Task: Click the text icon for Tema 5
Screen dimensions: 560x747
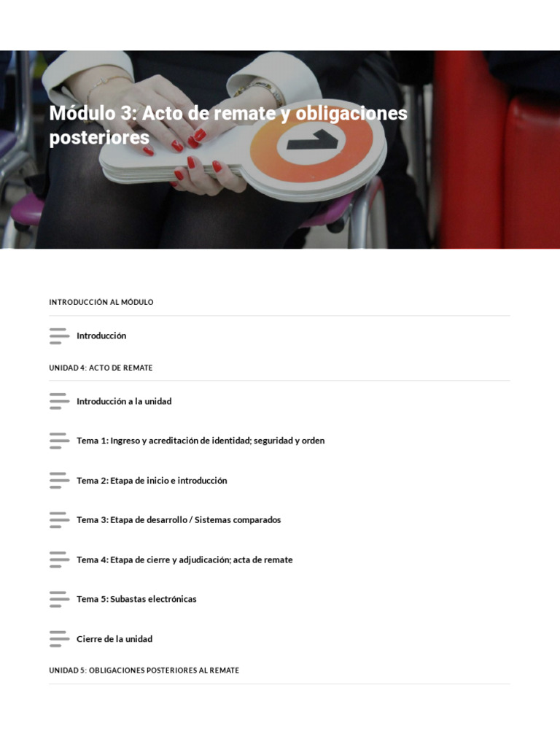Action: point(59,599)
